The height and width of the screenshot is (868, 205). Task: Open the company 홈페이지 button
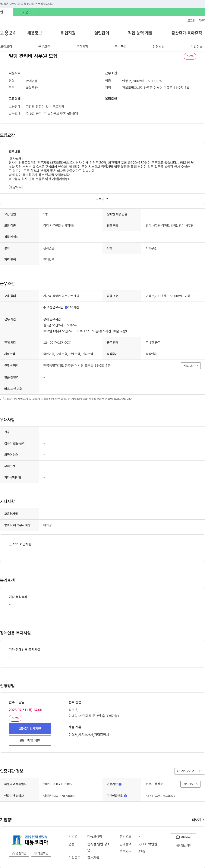183,837
